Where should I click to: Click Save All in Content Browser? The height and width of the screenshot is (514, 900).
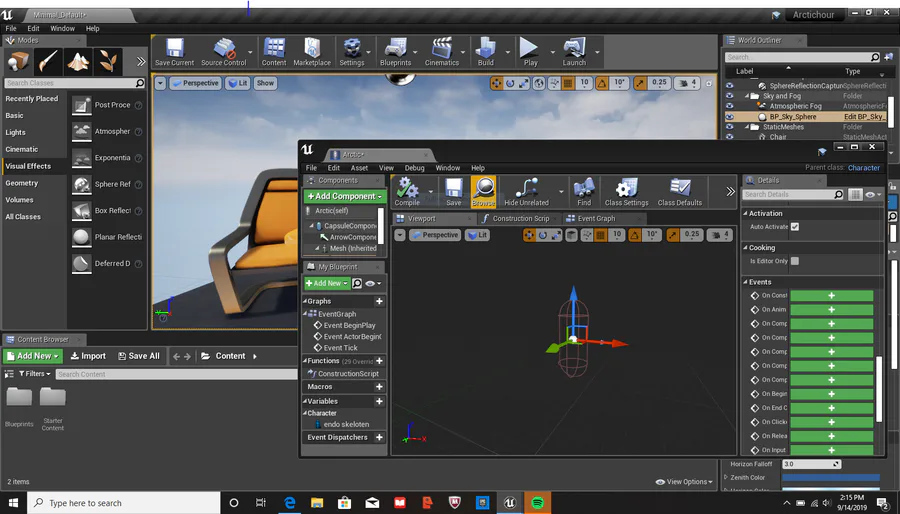pyautogui.click(x=138, y=356)
